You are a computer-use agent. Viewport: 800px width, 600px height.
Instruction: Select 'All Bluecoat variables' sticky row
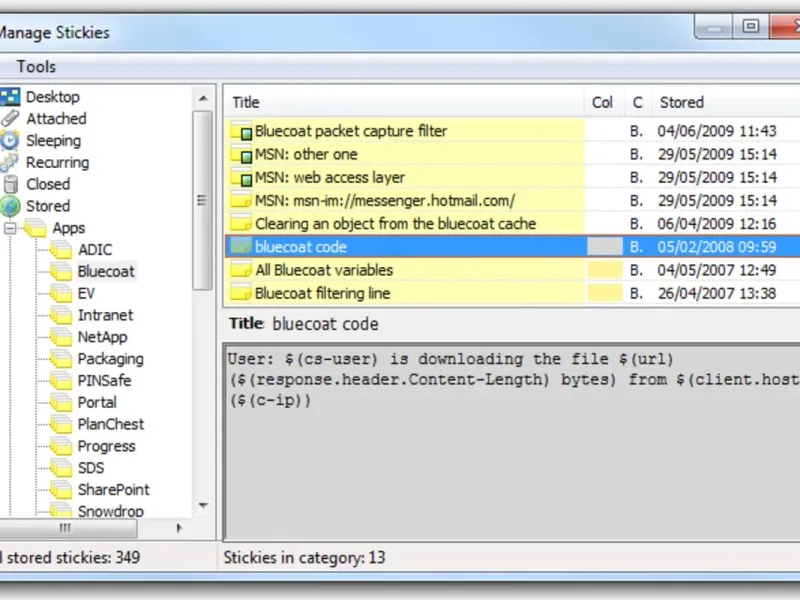[x=512, y=270]
